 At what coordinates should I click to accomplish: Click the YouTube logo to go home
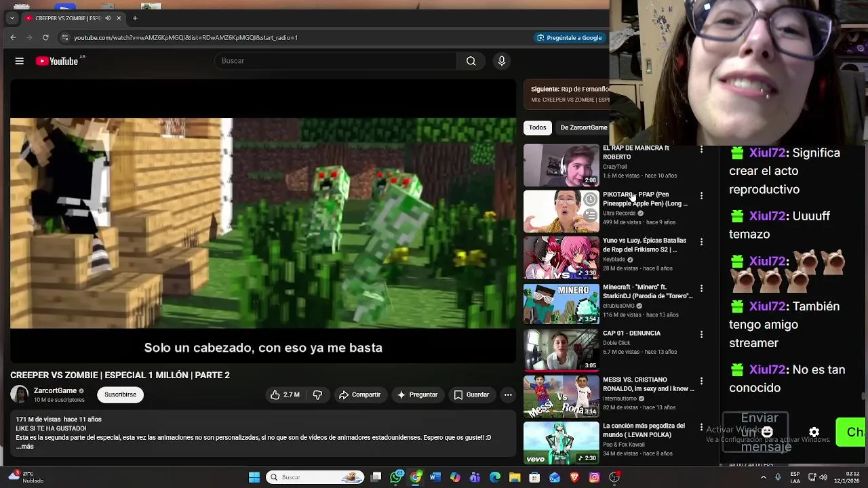point(57,61)
